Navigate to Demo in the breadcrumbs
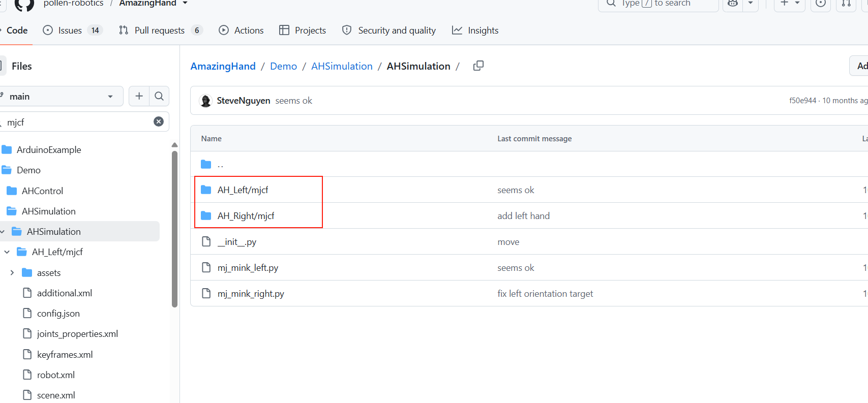The width and height of the screenshot is (868, 403). pos(284,66)
